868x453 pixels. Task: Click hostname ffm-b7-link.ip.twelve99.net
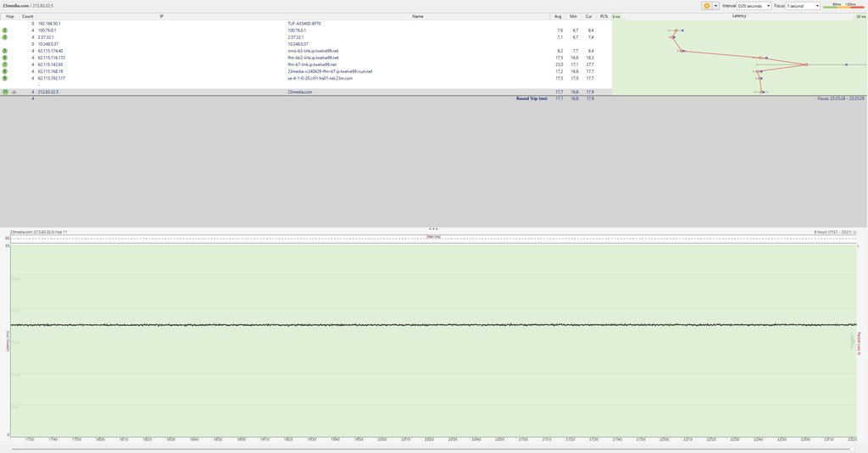tap(312, 64)
